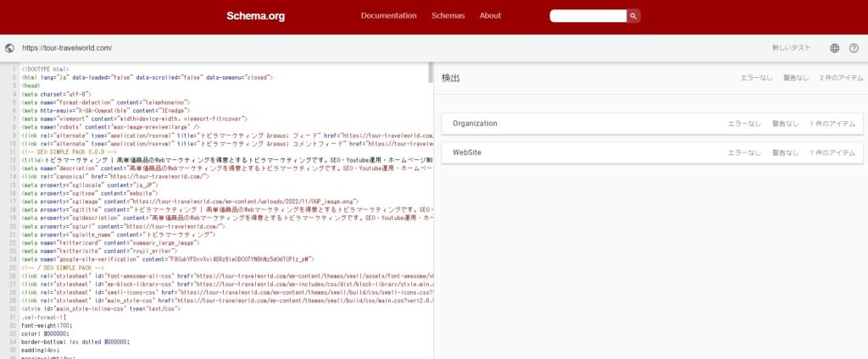Focus the Schema.org search field
This screenshot has height=359, width=868.
[x=588, y=16]
